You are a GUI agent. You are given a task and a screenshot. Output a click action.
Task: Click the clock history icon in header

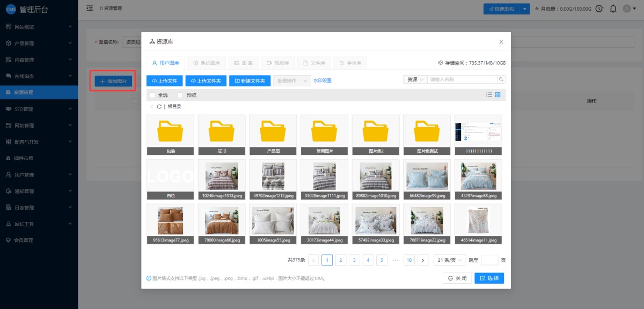pyautogui.click(x=599, y=9)
